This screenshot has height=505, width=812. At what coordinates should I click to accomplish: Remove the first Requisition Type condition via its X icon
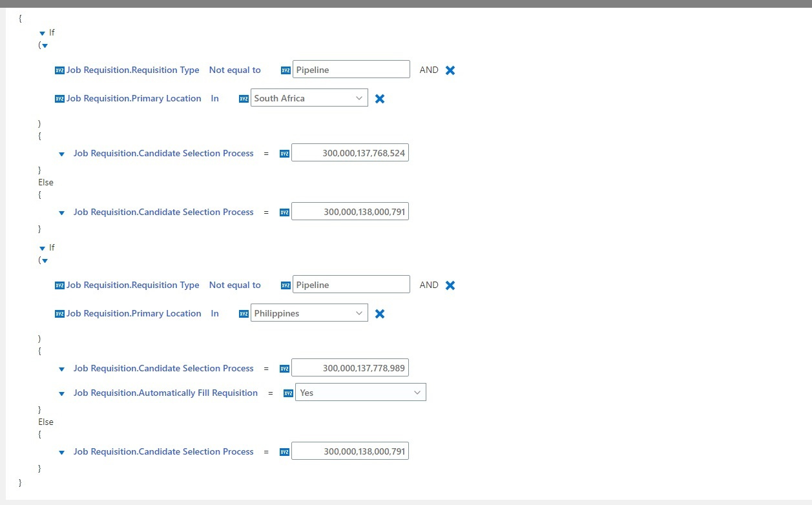(450, 70)
